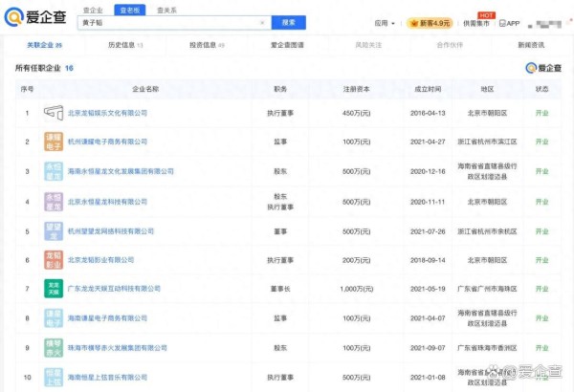Click the red 龙韬影业 logo in row 6

[x=54, y=260]
